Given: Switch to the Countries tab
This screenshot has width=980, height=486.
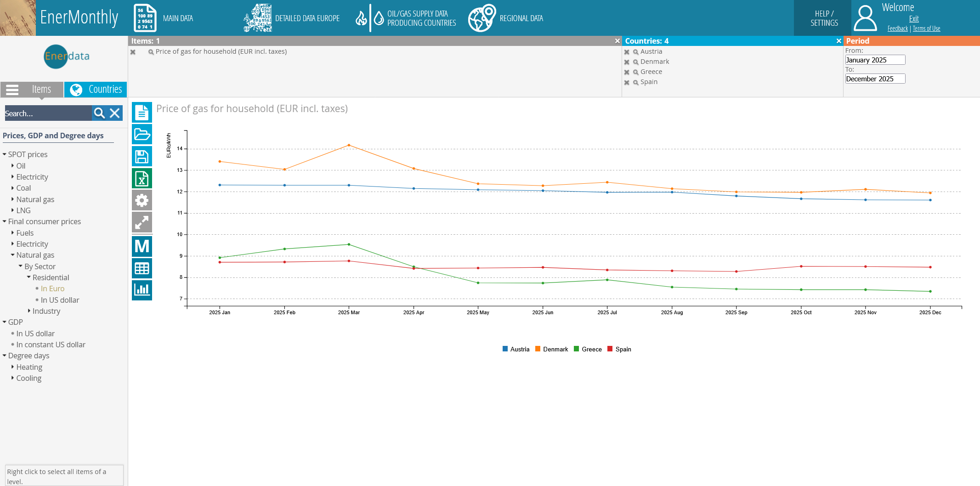Looking at the screenshot, I should pos(96,90).
